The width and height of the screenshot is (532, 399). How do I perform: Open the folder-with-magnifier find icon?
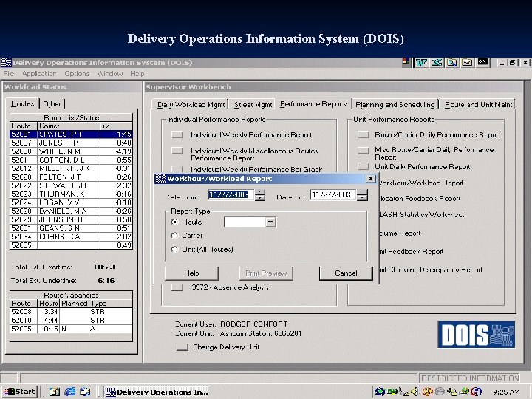[x=451, y=63]
